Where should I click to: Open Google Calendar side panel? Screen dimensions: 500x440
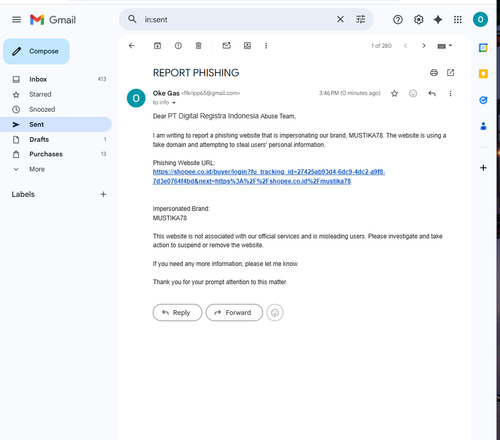click(x=483, y=48)
